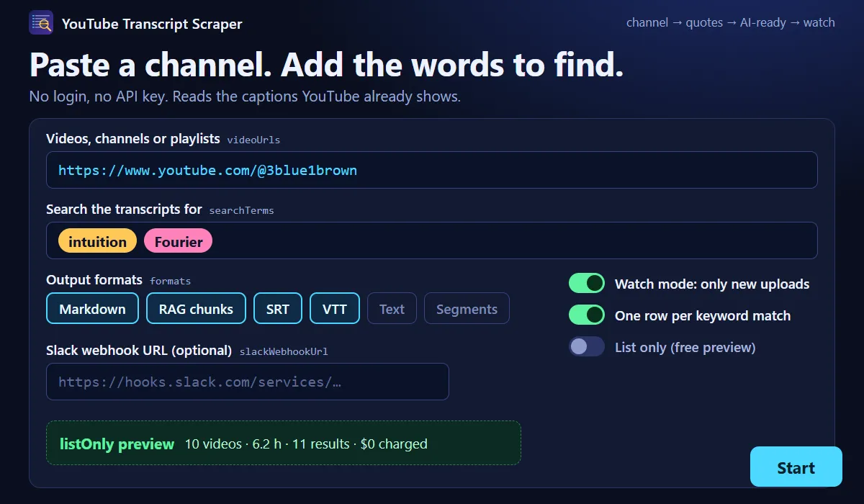Enable List only free preview switch

587,347
